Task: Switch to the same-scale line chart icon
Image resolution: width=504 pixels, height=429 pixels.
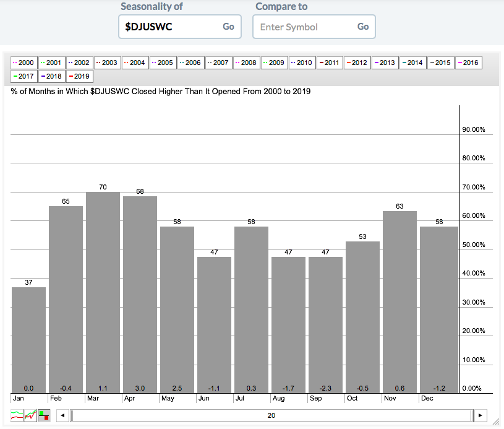Action: point(31,415)
